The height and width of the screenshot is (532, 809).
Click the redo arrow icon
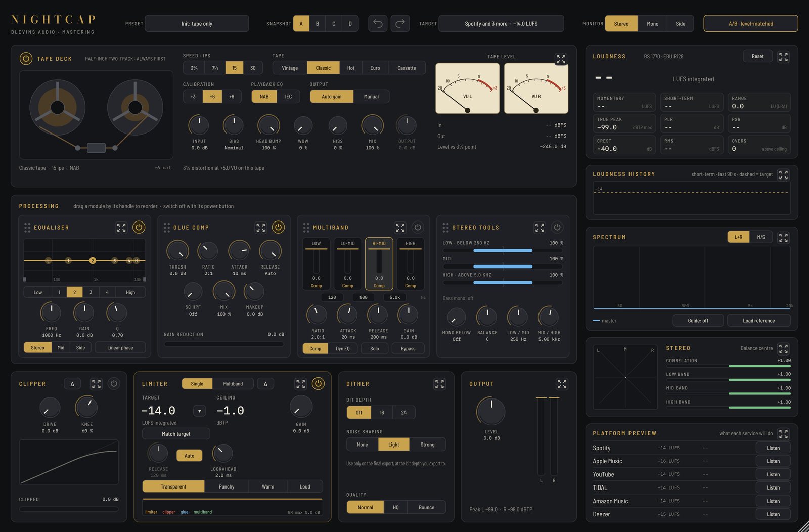[x=400, y=23]
